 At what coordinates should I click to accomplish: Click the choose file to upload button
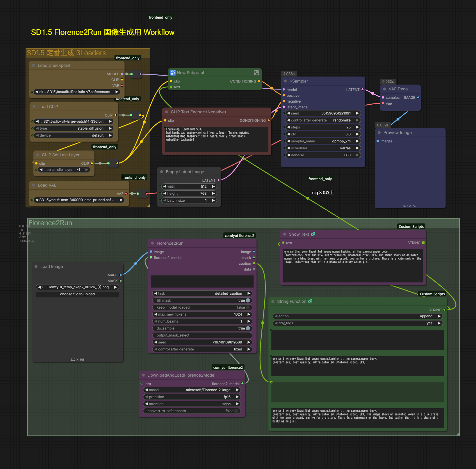coord(77,294)
